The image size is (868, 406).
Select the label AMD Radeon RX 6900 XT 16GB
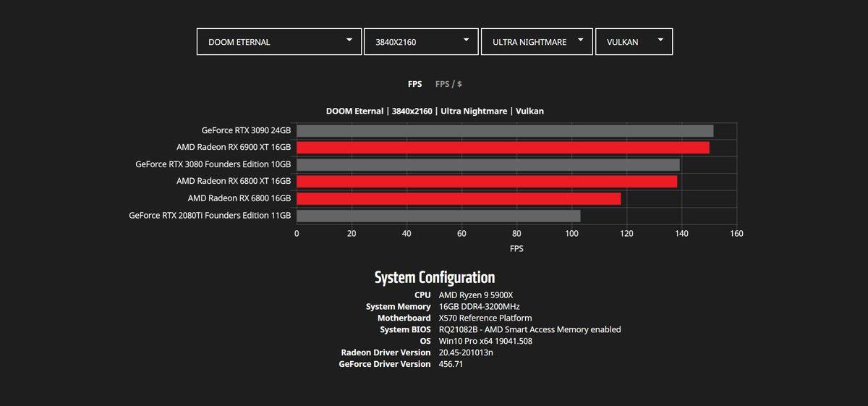pyautogui.click(x=234, y=148)
